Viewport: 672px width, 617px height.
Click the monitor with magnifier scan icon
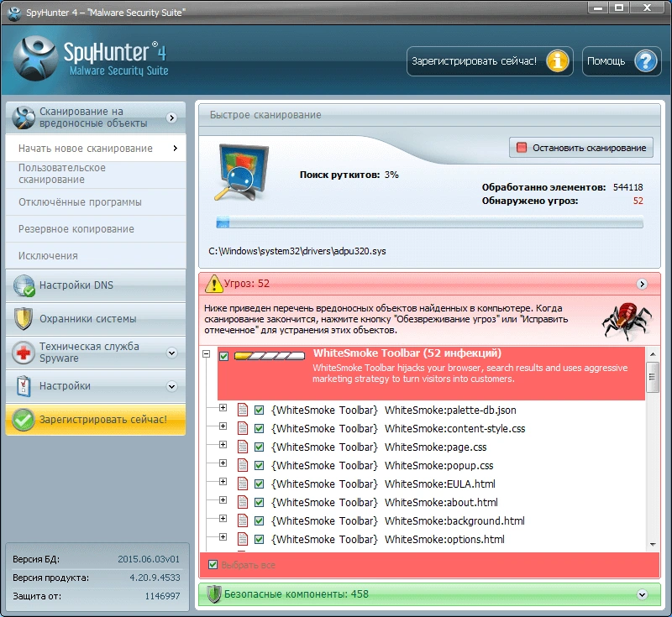242,172
